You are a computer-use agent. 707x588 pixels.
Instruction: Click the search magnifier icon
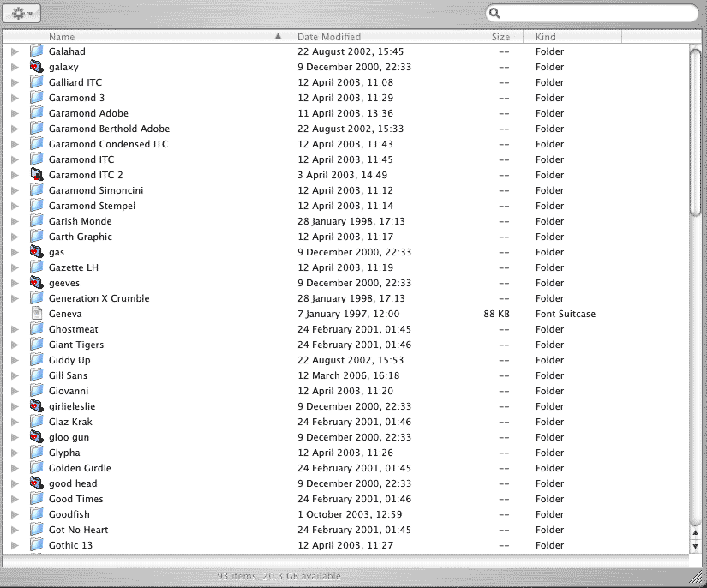(494, 13)
